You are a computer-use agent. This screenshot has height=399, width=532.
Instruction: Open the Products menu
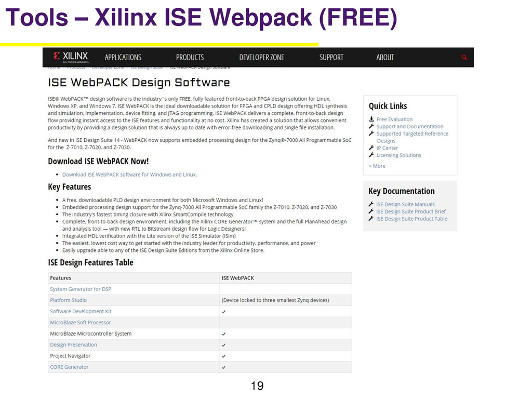pyautogui.click(x=190, y=57)
